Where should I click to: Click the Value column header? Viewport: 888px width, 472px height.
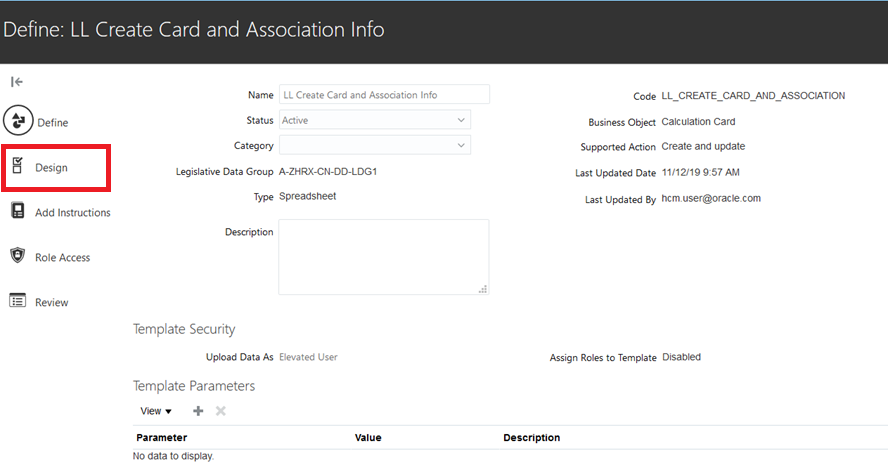[x=368, y=438]
